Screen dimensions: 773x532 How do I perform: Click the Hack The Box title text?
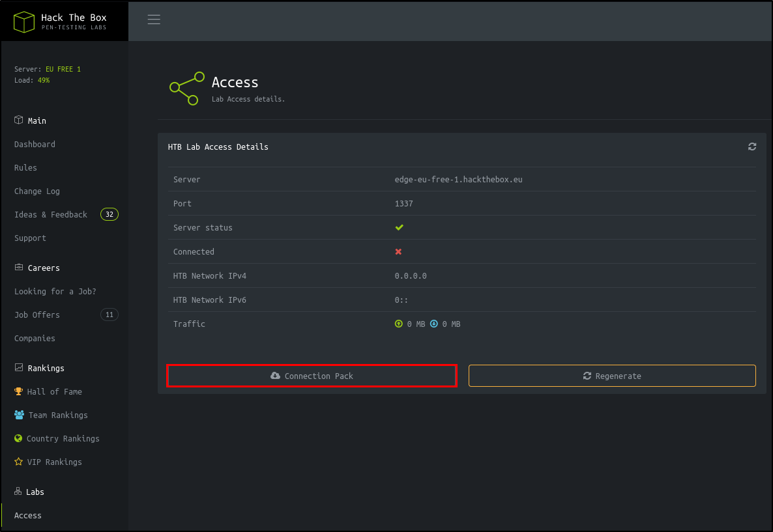[x=74, y=18]
